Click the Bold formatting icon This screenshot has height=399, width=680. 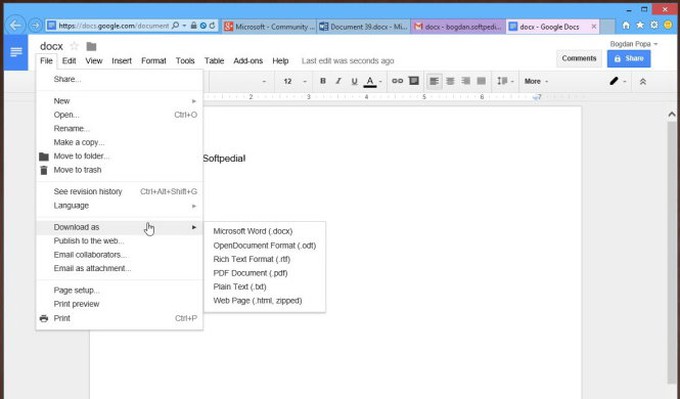point(323,81)
